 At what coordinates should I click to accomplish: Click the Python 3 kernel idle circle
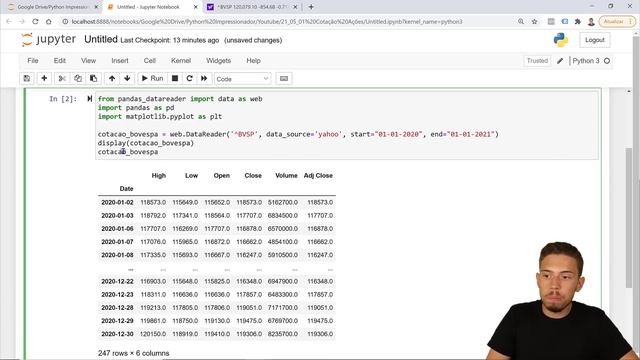click(x=607, y=61)
